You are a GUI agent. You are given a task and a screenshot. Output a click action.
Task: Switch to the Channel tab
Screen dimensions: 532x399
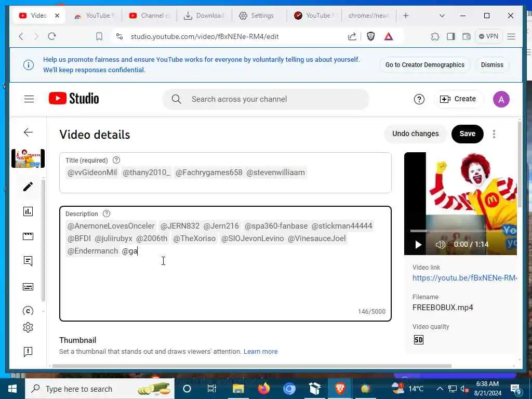pyautogui.click(x=150, y=16)
